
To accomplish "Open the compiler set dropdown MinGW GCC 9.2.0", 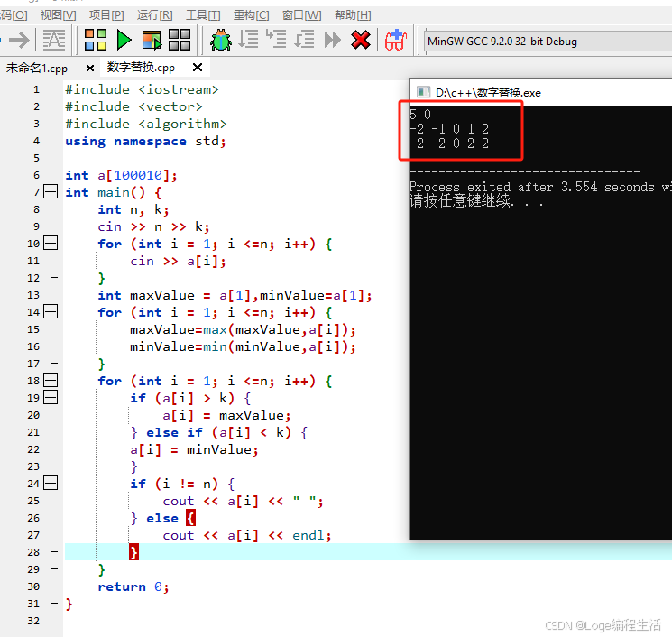I will pos(548,42).
